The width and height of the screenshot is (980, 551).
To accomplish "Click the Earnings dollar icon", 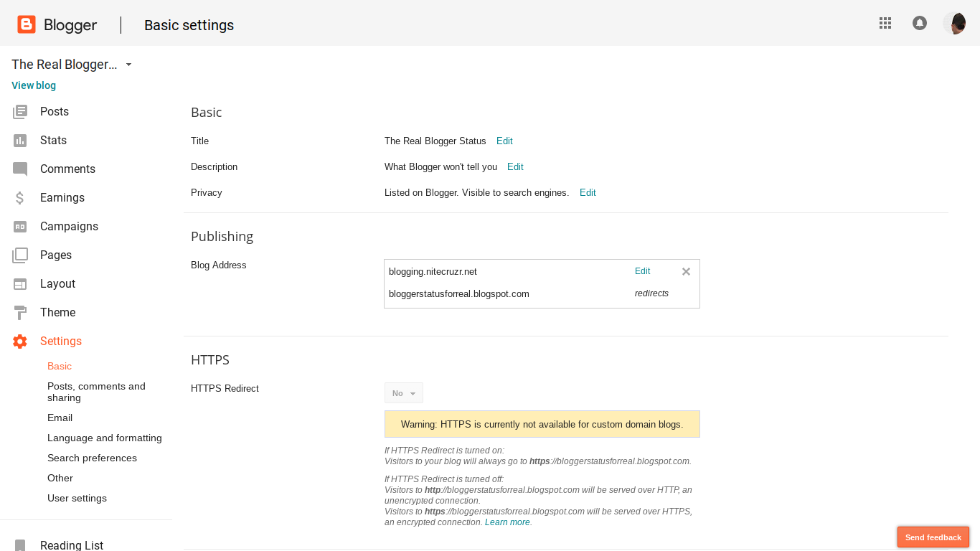I will tap(20, 198).
